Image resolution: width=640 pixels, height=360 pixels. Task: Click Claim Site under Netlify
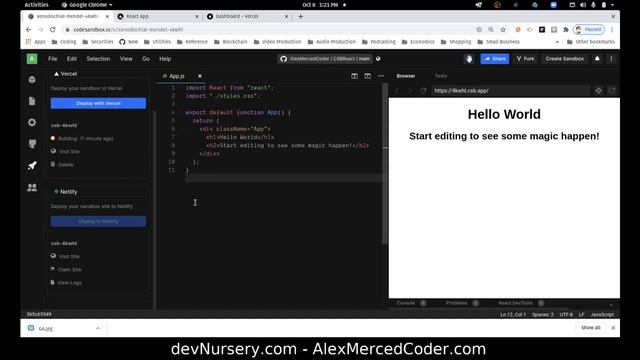coord(66,269)
